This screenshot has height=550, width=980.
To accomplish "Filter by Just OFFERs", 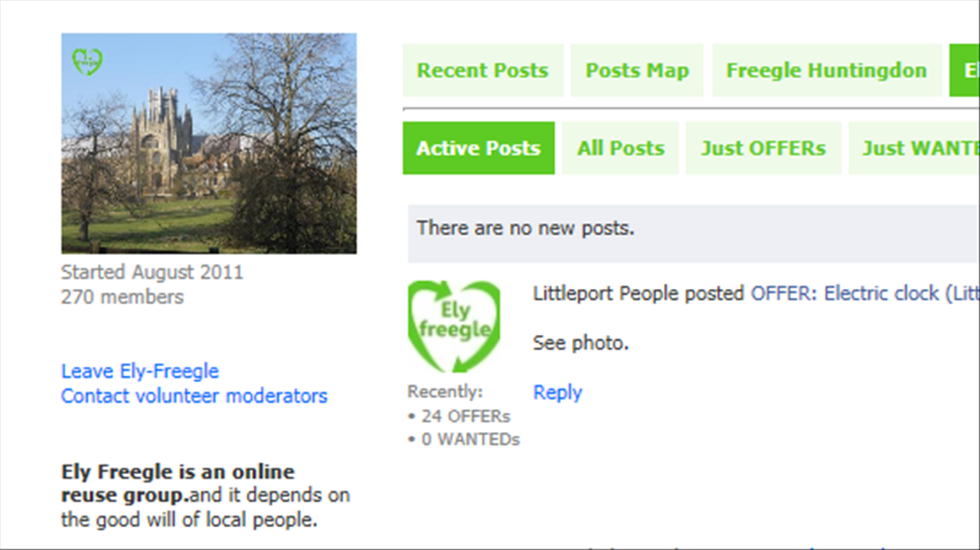I will [763, 148].
